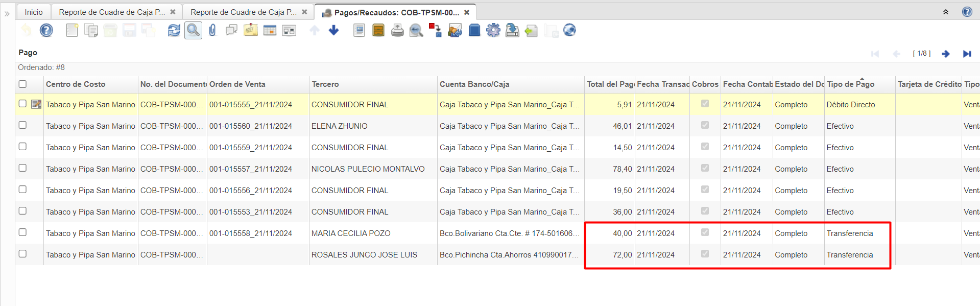The width and height of the screenshot is (980, 306).
Task: Switch to the Inicio tab
Action: [x=34, y=12]
